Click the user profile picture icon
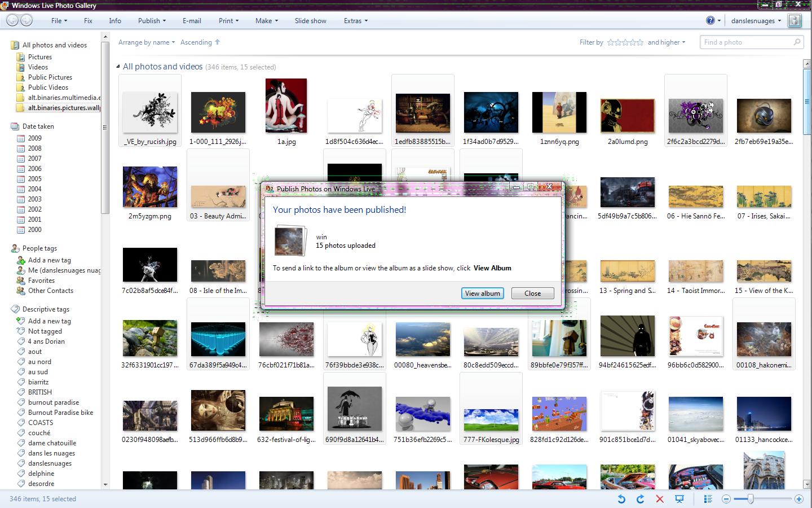The image size is (812, 508). click(795, 20)
